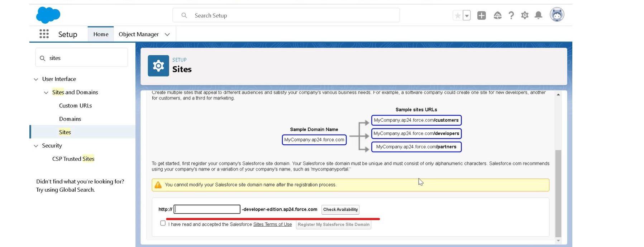Click the Favorites star icon
This screenshot has width=644, height=247.
click(x=458, y=15)
